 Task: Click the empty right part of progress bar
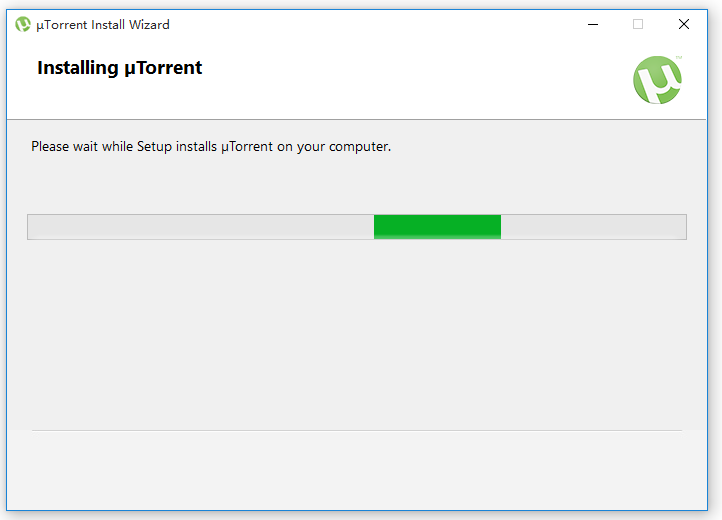593,227
